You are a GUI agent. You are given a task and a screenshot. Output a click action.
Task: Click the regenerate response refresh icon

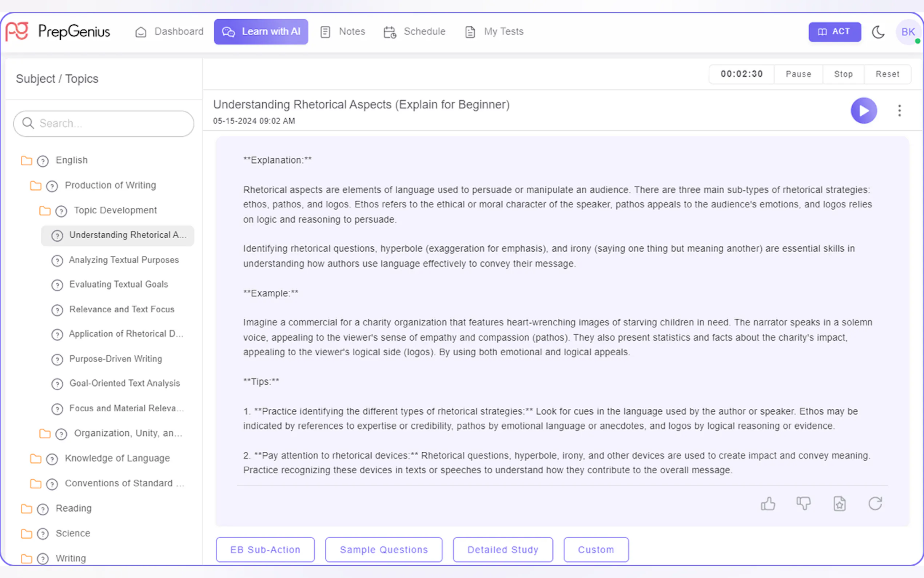(x=875, y=503)
